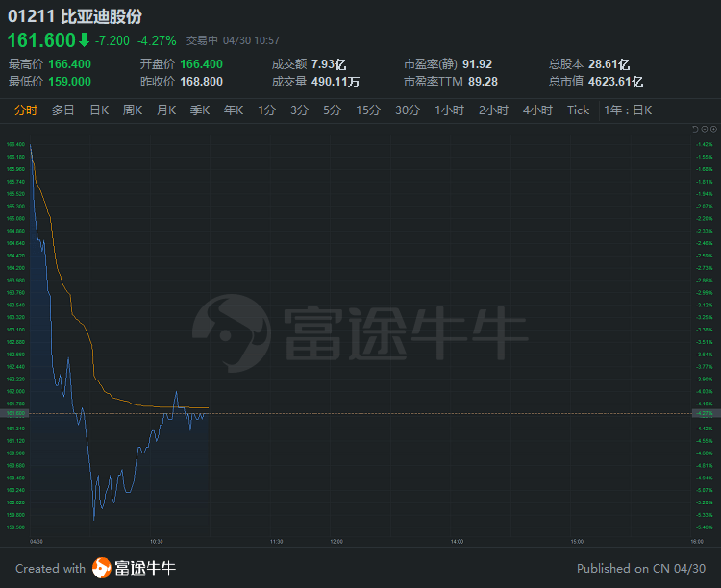Click the 市盈率TTM value 89.28
721x588 pixels.
[483, 82]
